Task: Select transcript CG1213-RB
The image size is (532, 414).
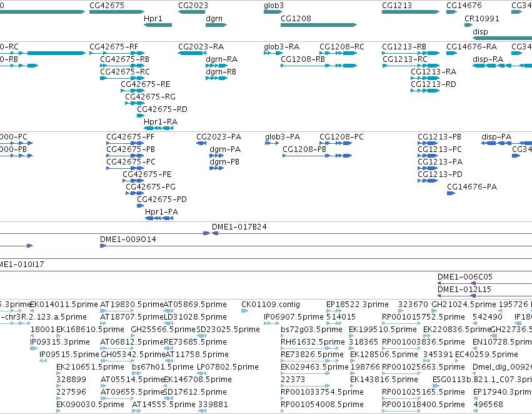Action: (411, 53)
